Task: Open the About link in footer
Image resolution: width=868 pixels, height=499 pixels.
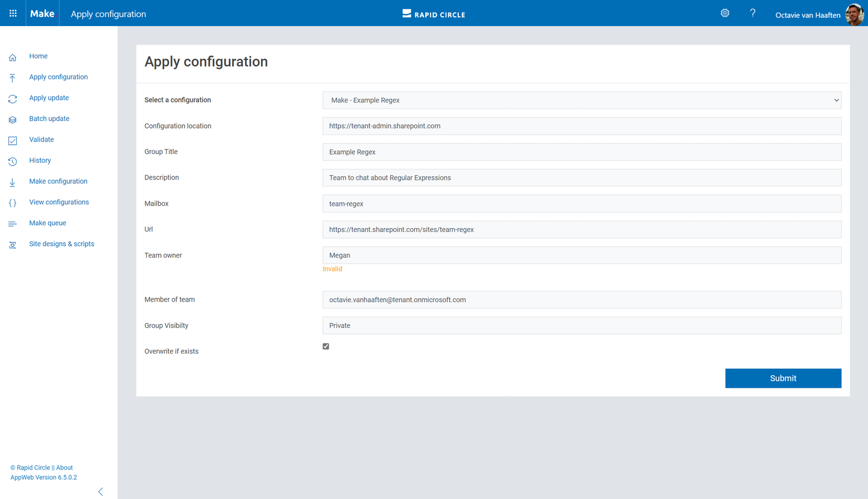Action: [x=64, y=468]
